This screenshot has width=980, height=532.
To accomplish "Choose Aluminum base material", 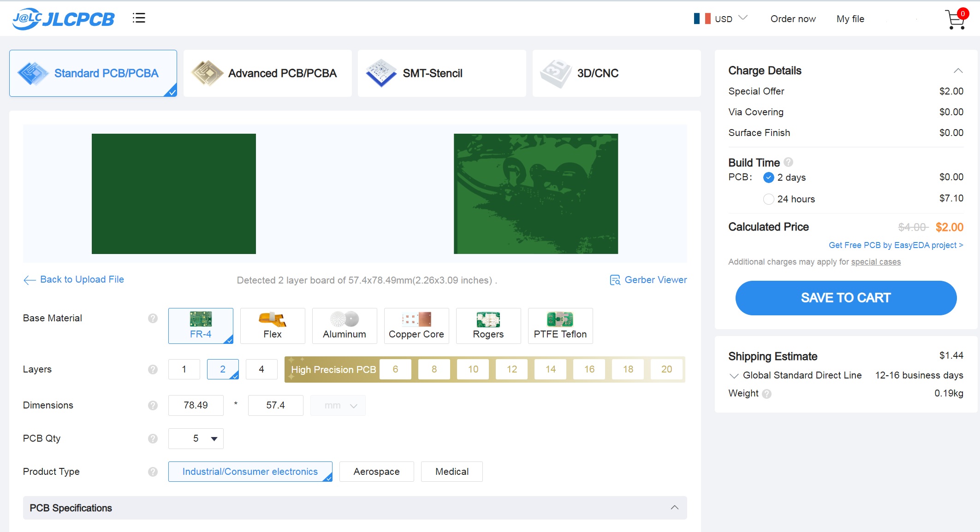I will coord(344,326).
